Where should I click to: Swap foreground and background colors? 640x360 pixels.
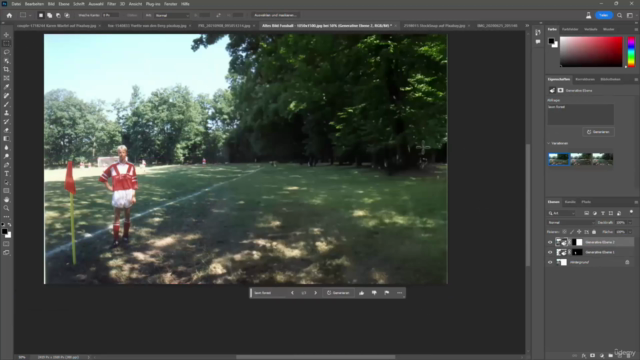(9, 225)
